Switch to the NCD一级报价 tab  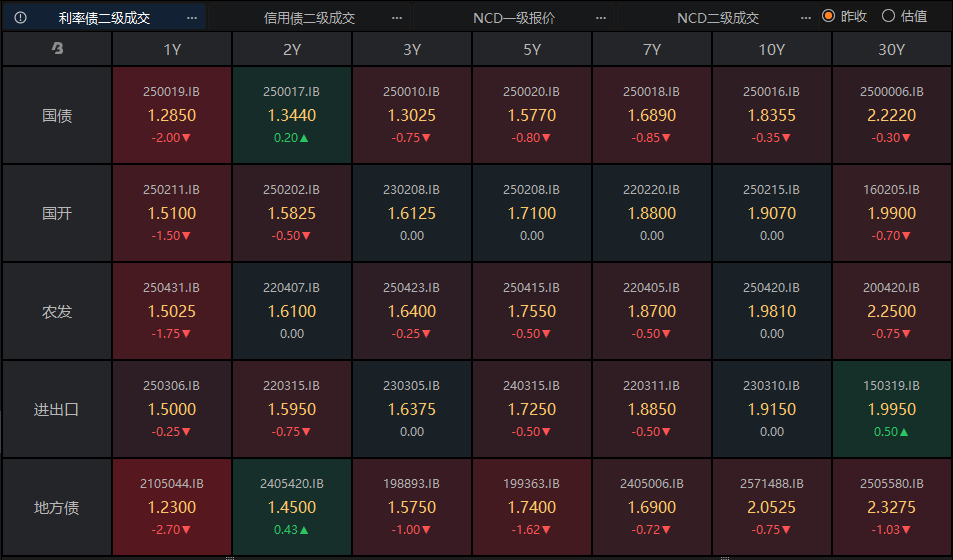[514, 18]
